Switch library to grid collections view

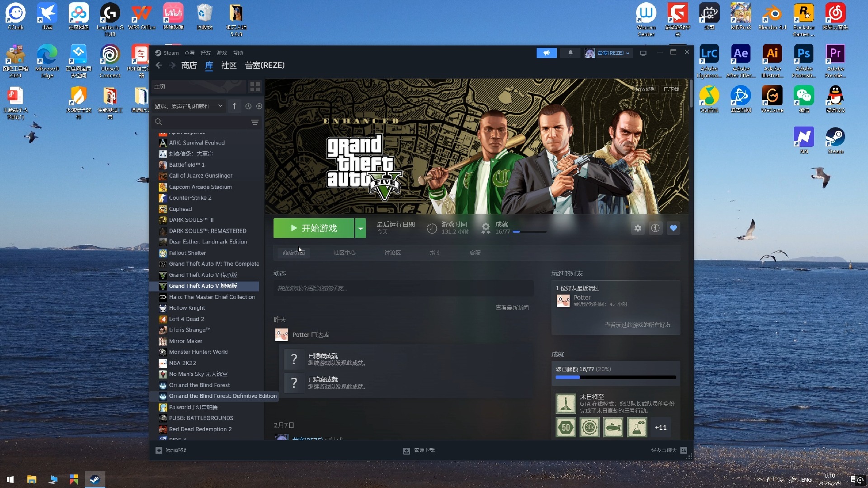point(255,86)
